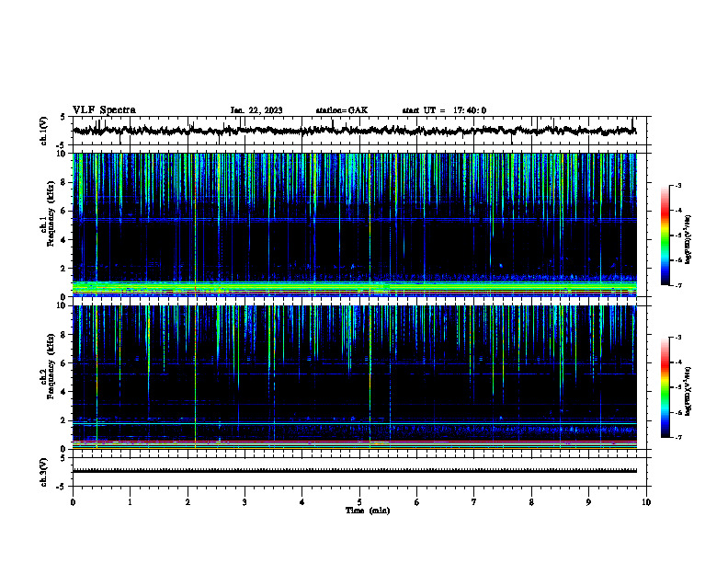
Task: Click the VLF Spectra title text
Action: 104,110
